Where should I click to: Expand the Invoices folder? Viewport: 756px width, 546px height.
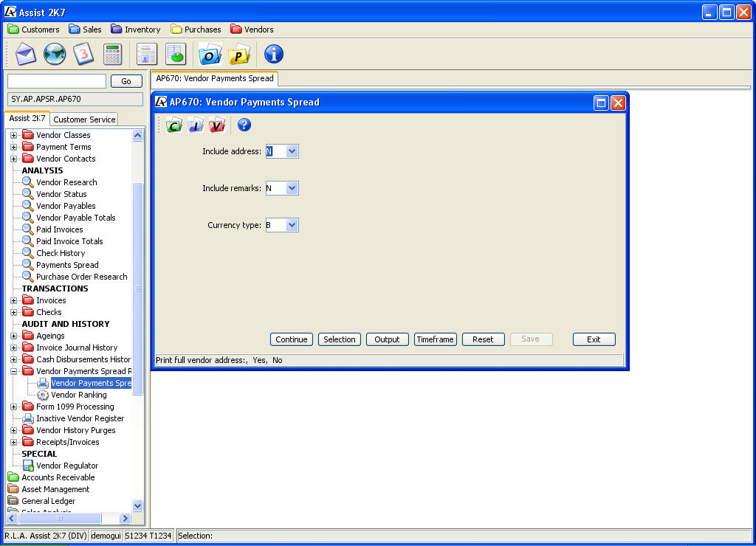[x=13, y=301]
